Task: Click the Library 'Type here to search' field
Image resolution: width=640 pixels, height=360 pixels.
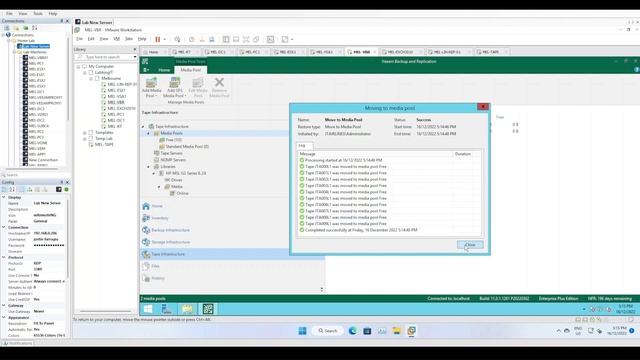Action: 106,57
